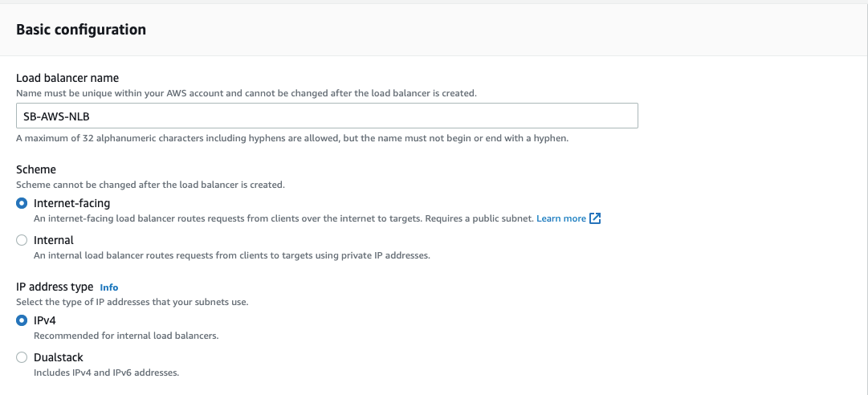
Task: Open the Learn more link
Action: click(560, 218)
